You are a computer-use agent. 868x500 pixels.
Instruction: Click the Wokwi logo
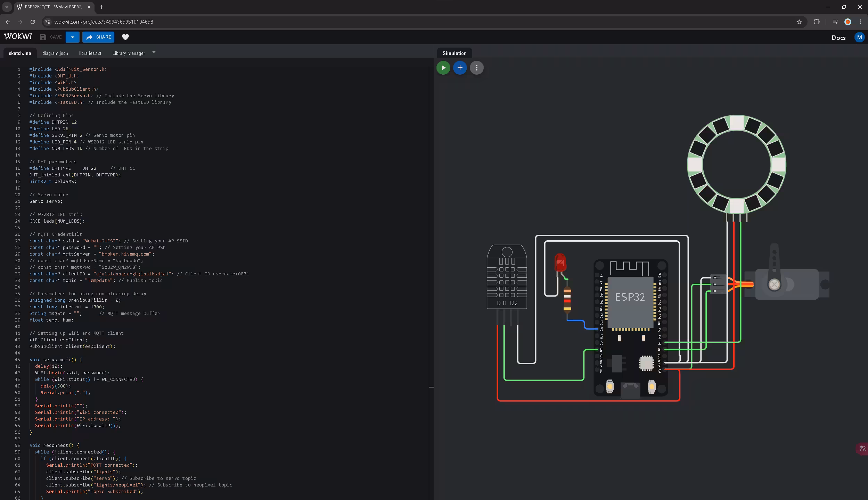[x=18, y=37]
